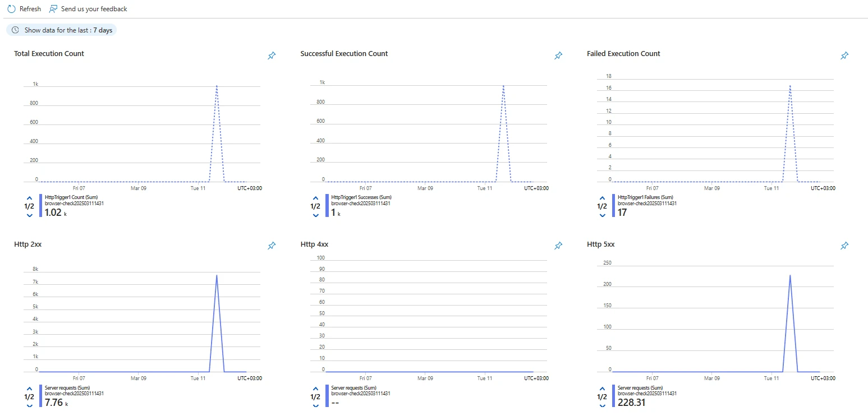Click the legend color bar under Failed Execution Count
Viewport: 868px width, 416px height.
pyautogui.click(x=613, y=206)
